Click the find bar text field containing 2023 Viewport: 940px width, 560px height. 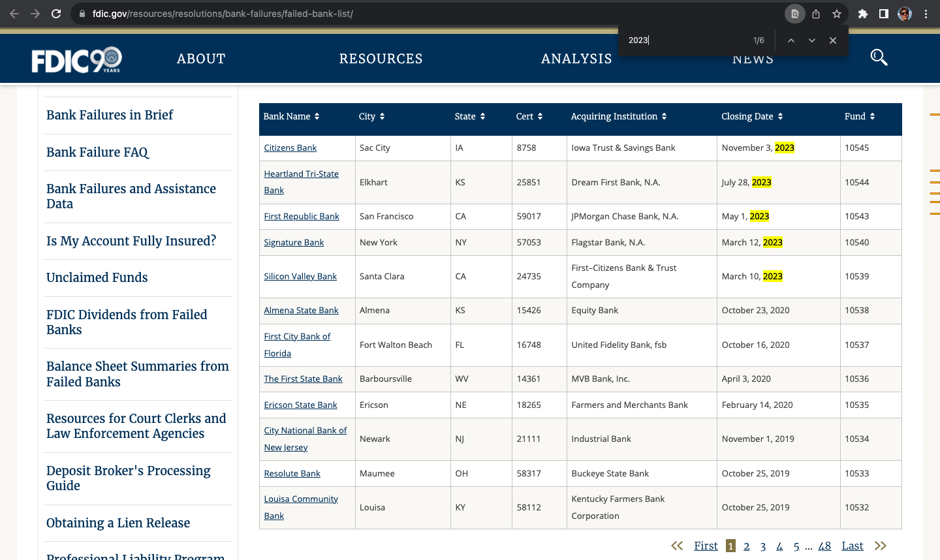pos(685,40)
